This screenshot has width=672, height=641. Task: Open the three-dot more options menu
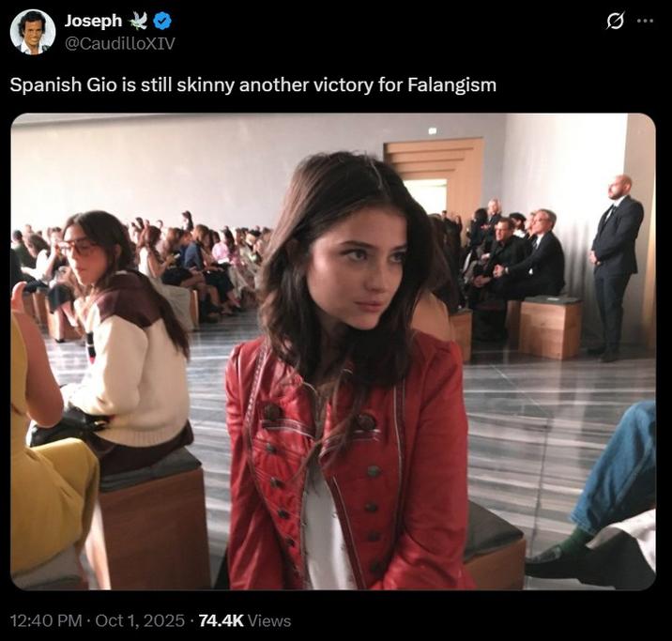click(645, 21)
